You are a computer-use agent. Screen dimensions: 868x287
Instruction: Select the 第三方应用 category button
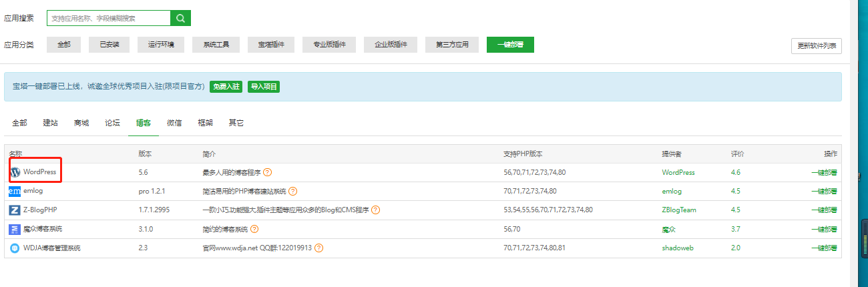pyautogui.click(x=452, y=45)
